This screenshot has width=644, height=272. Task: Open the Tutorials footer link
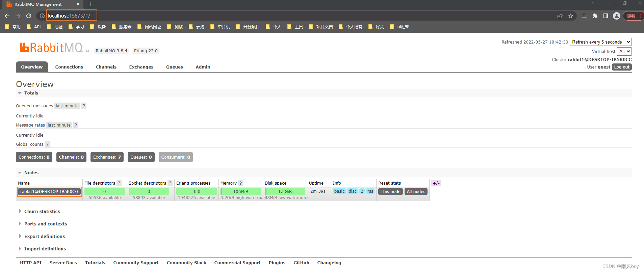(95, 263)
